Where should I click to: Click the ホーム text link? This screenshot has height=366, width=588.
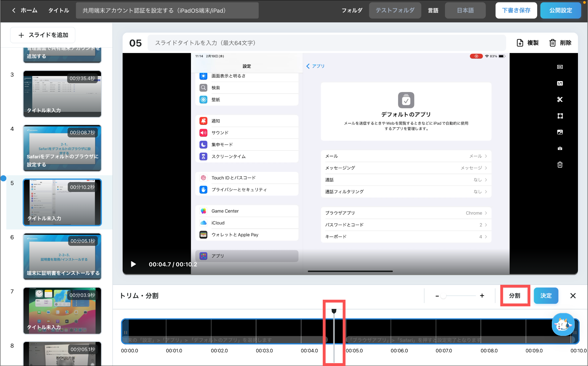coord(29,11)
